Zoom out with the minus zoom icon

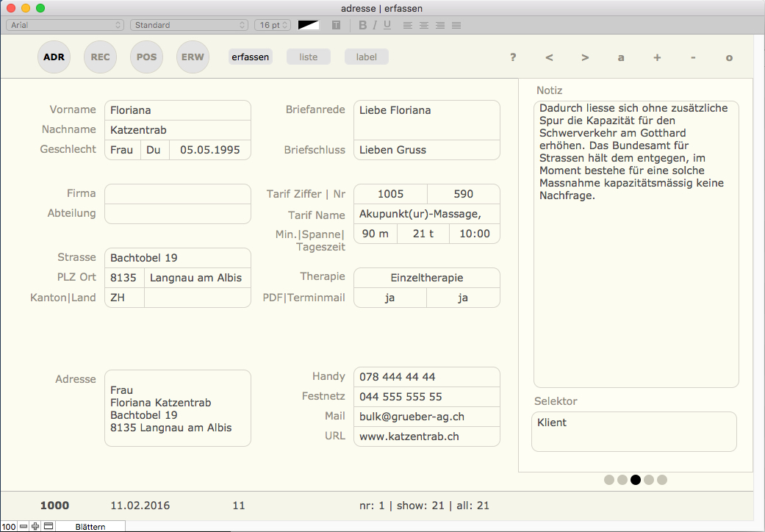24,526
